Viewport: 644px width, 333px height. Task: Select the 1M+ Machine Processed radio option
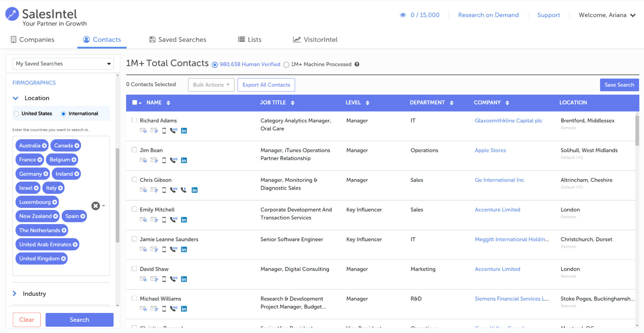click(286, 64)
